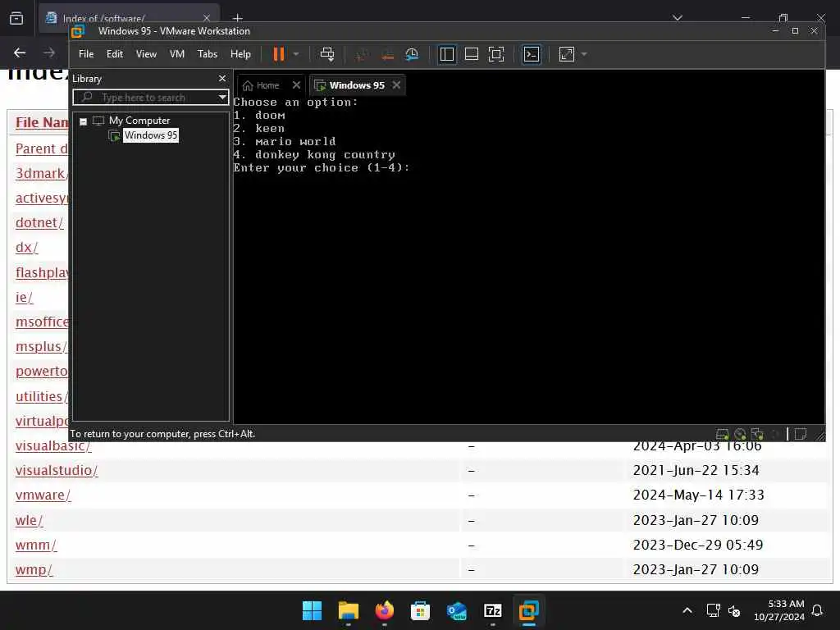Open 7-Zip from the taskbar
This screenshot has width=840, height=630.
493,610
